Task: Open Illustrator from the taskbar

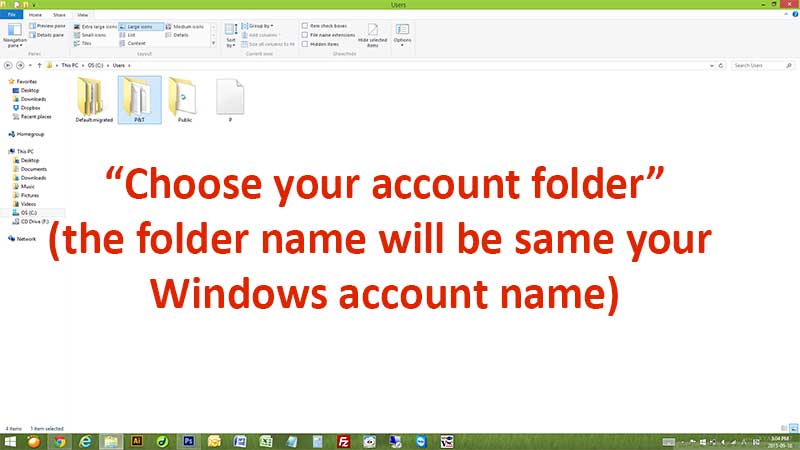Action: 137,441
